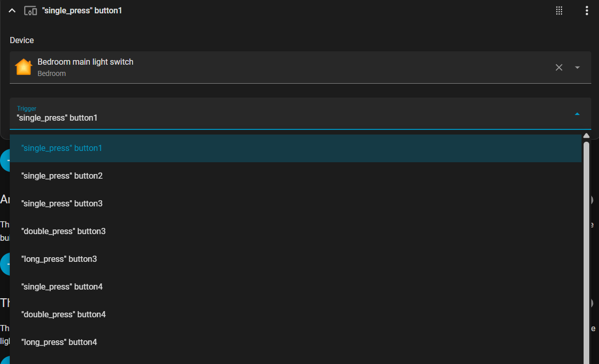The width and height of the screenshot is (599, 364).
Task: Select "single_press" button1 option
Action: (x=62, y=148)
